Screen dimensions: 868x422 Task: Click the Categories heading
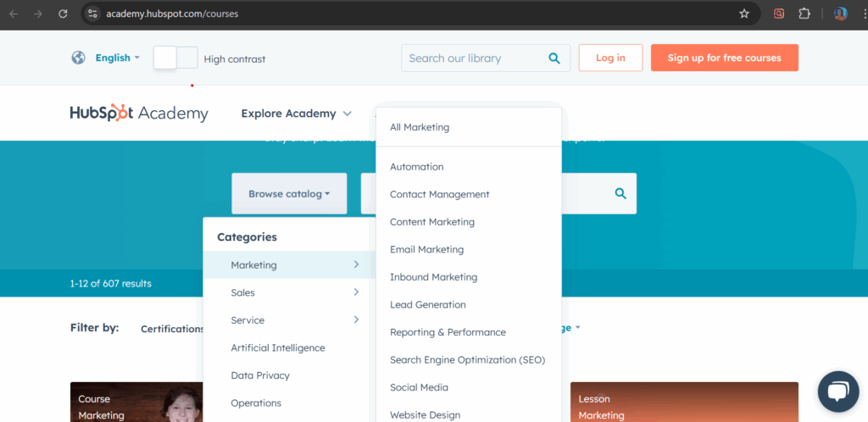[x=247, y=237]
